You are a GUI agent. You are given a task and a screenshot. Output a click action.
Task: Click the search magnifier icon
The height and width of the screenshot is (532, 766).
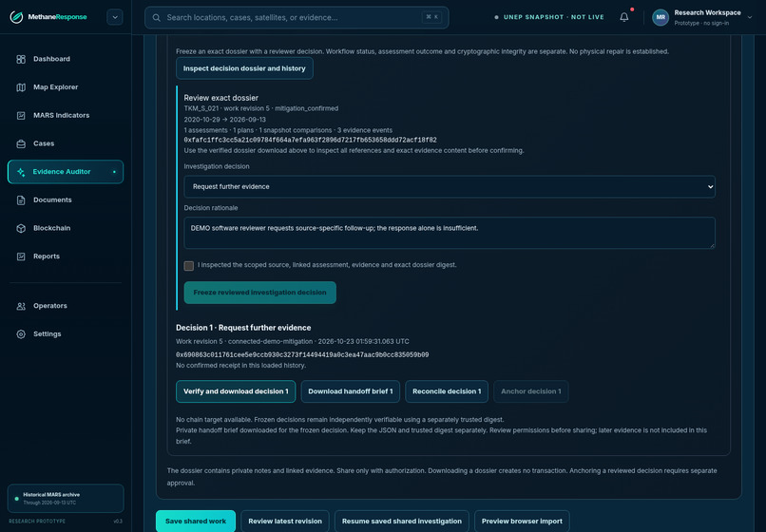(x=156, y=18)
